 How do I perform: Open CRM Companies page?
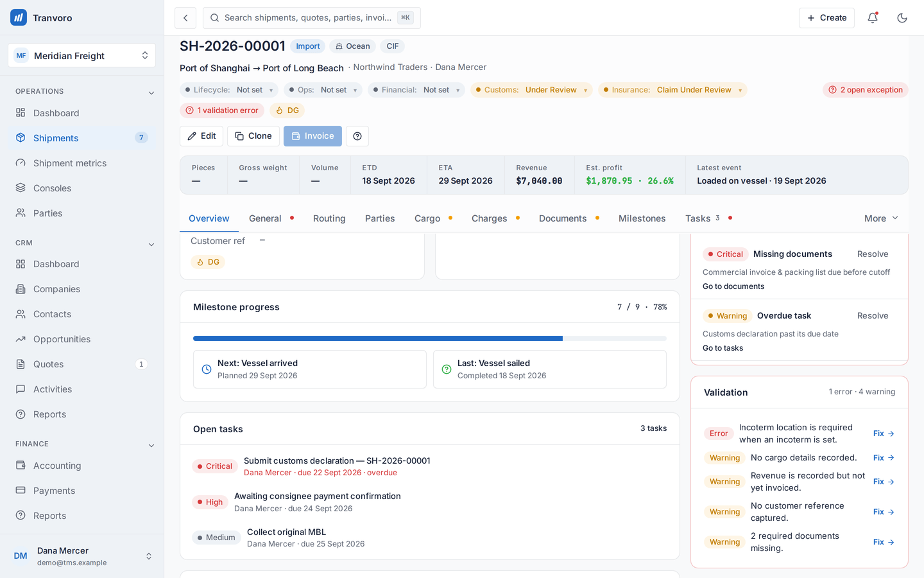coord(82,289)
